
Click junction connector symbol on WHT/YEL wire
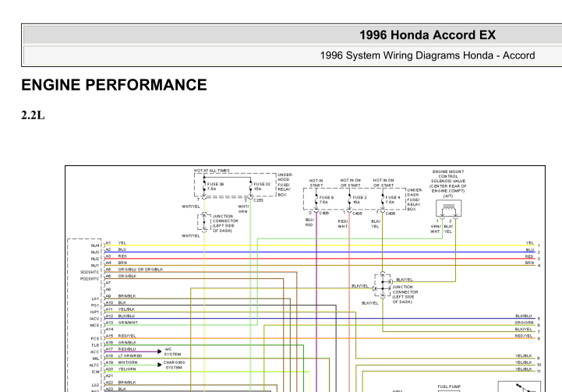[204, 223]
